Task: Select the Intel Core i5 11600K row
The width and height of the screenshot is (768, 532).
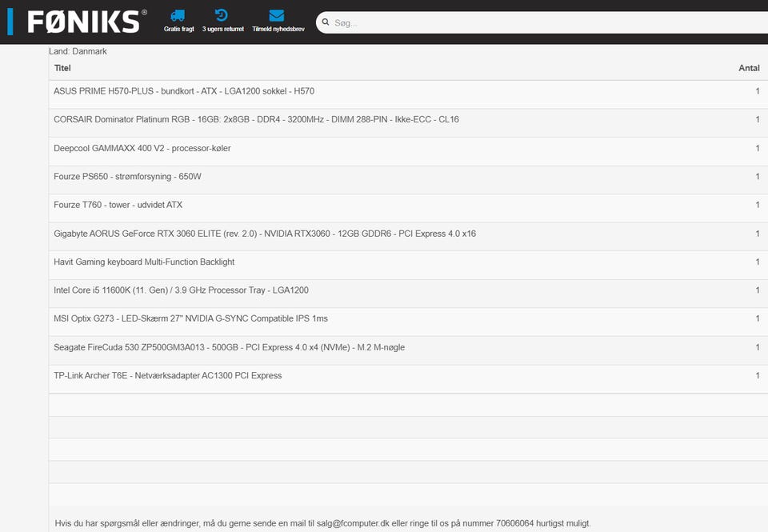Action: click(x=408, y=294)
